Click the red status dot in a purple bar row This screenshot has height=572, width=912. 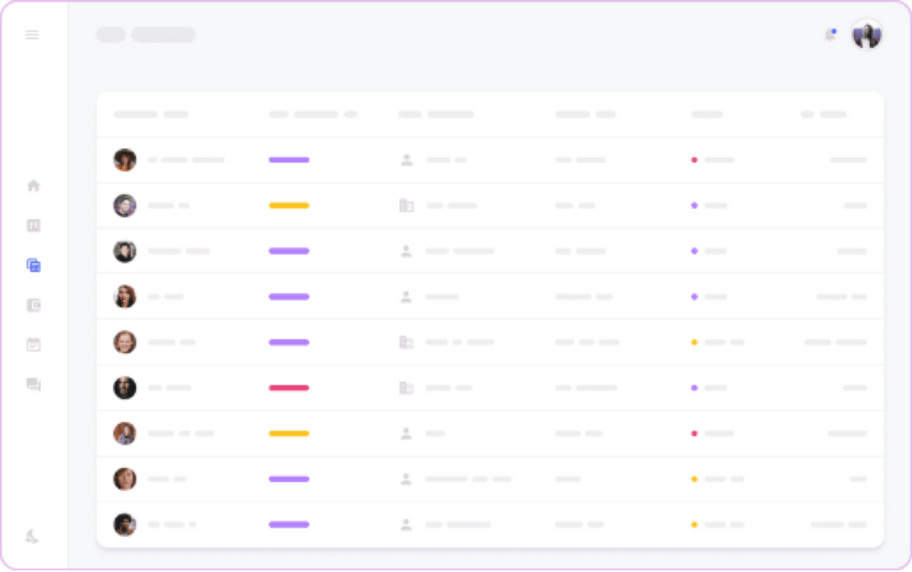(694, 160)
